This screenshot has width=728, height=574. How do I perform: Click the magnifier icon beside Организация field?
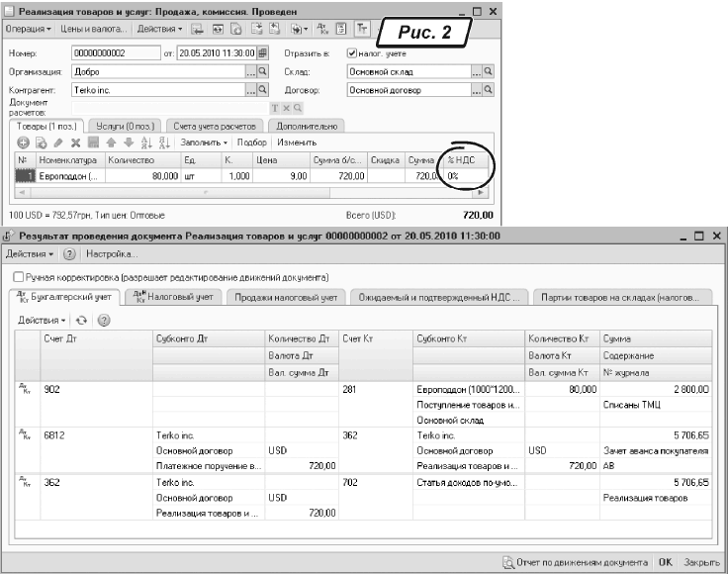click(263, 71)
